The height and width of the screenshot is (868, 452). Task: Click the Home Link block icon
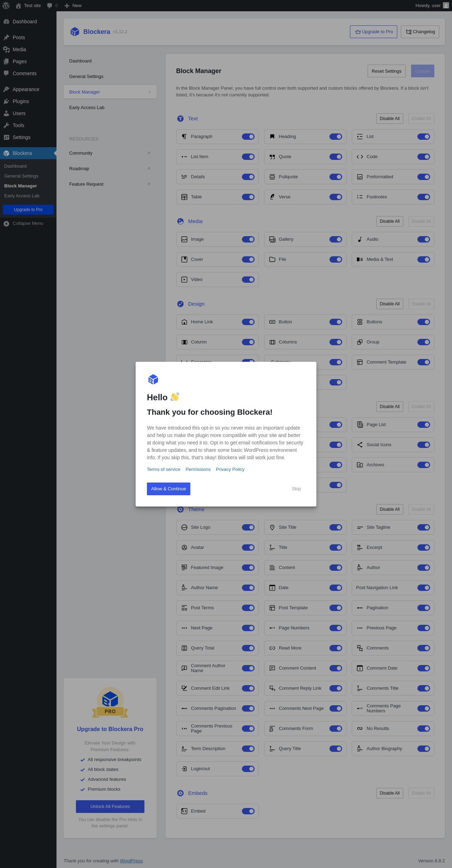click(184, 322)
